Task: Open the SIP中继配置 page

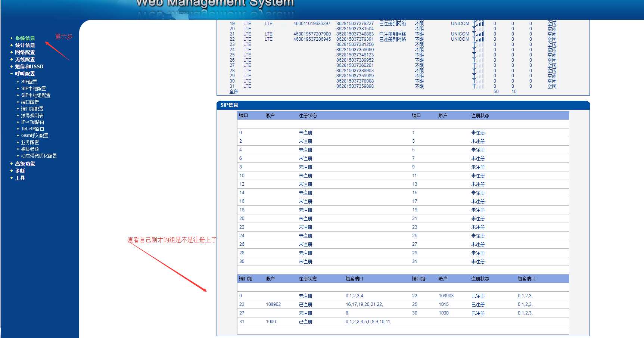Action: pyautogui.click(x=34, y=89)
